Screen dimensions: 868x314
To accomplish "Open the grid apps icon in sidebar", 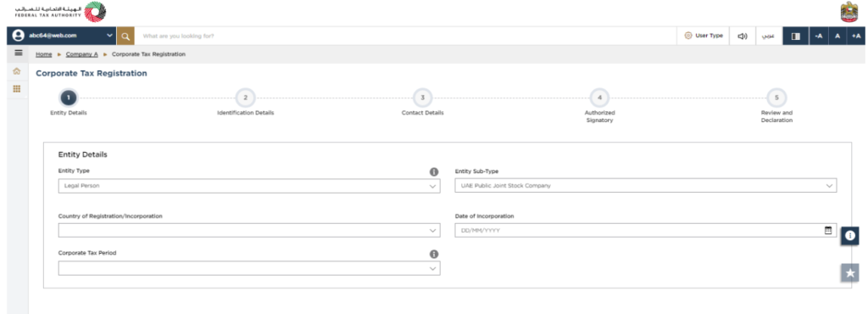I will (x=17, y=88).
